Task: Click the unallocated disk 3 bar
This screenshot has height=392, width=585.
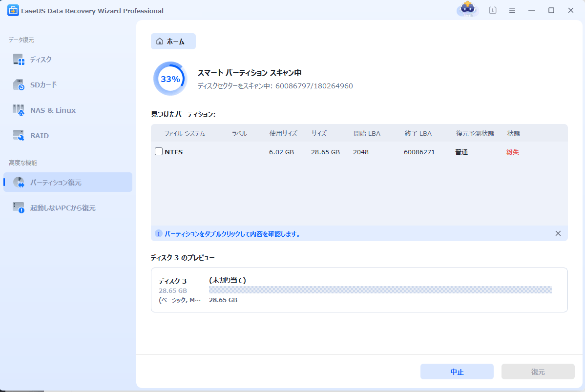Action: coord(380,290)
